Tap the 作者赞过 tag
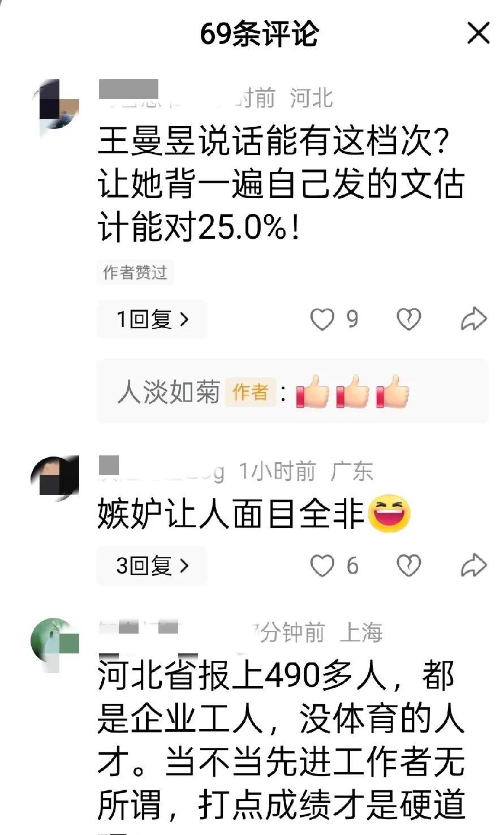Viewport: 504px width, 835px height. pyautogui.click(x=135, y=273)
